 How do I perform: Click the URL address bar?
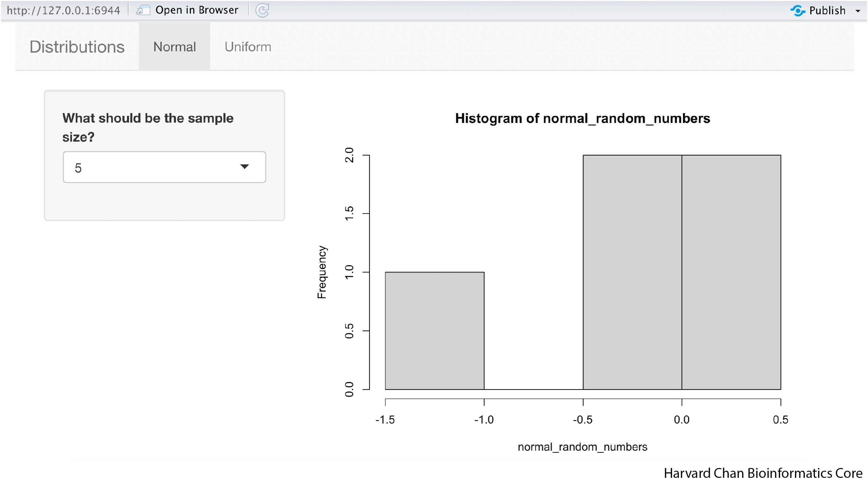pos(64,10)
